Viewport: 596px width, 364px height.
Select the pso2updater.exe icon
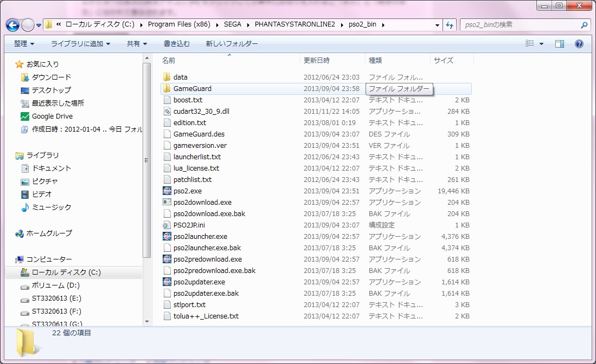coord(166,282)
